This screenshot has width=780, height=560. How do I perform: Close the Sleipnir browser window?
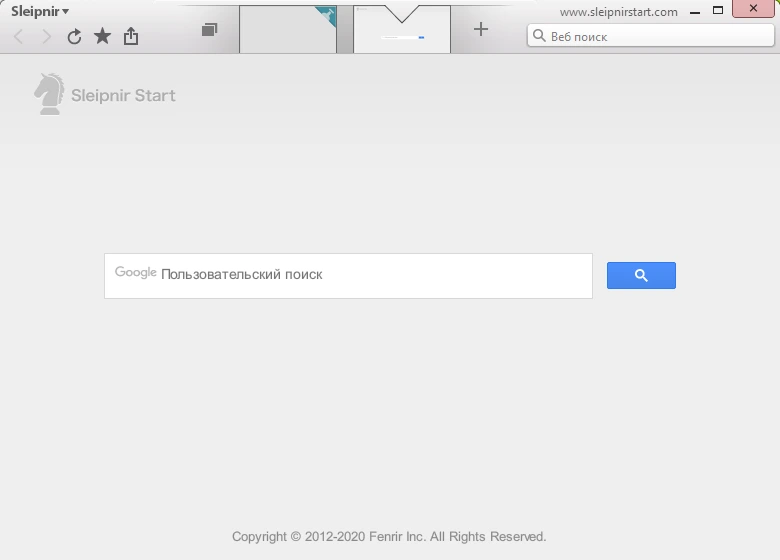pyautogui.click(x=753, y=8)
